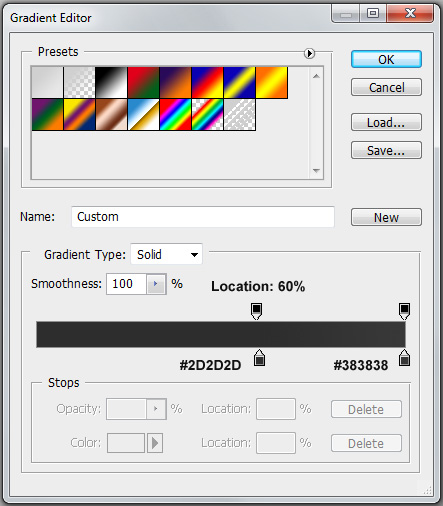Click the Load... button
This screenshot has width=443, height=506.
pyautogui.click(x=386, y=122)
